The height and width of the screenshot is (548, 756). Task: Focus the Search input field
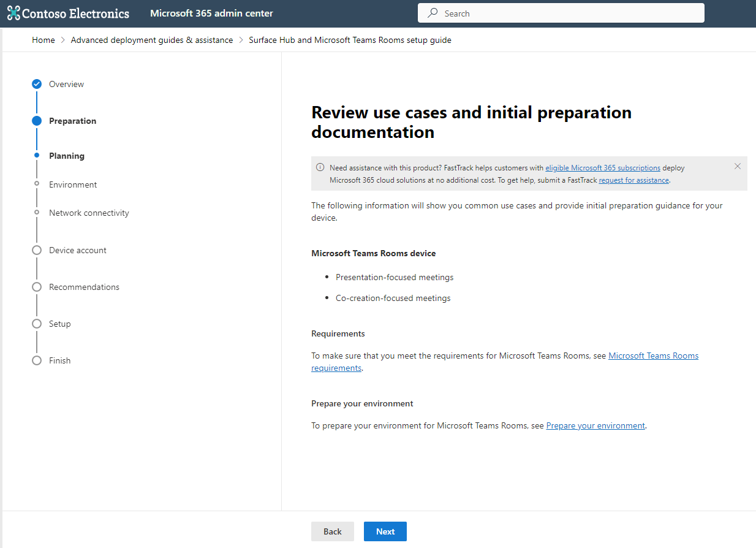tap(570, 13)
